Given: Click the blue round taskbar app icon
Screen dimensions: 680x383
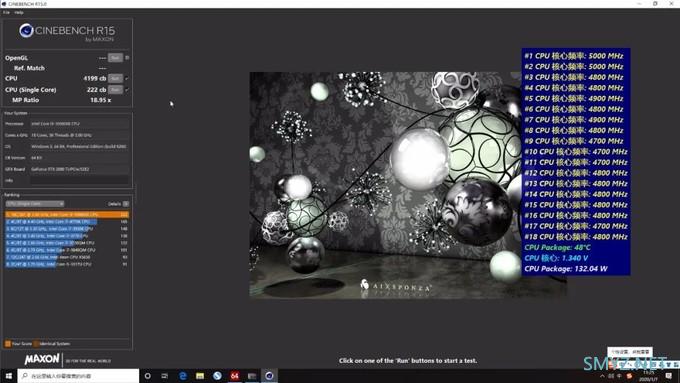Looking at the screenshot, I should 217,376.
